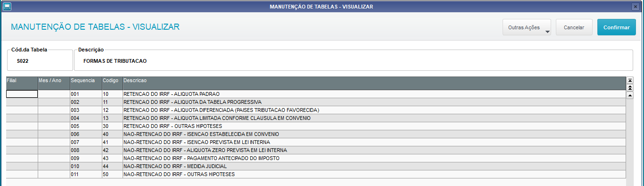Screen dimensions: 644x186
Task: Confirm with the blue Confirmar button
Action: click(617, 27)
